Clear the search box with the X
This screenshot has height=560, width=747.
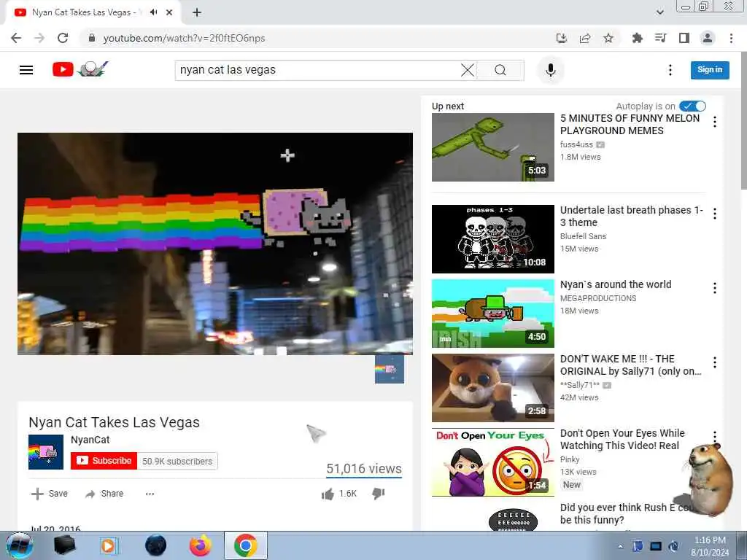point(468,70)
